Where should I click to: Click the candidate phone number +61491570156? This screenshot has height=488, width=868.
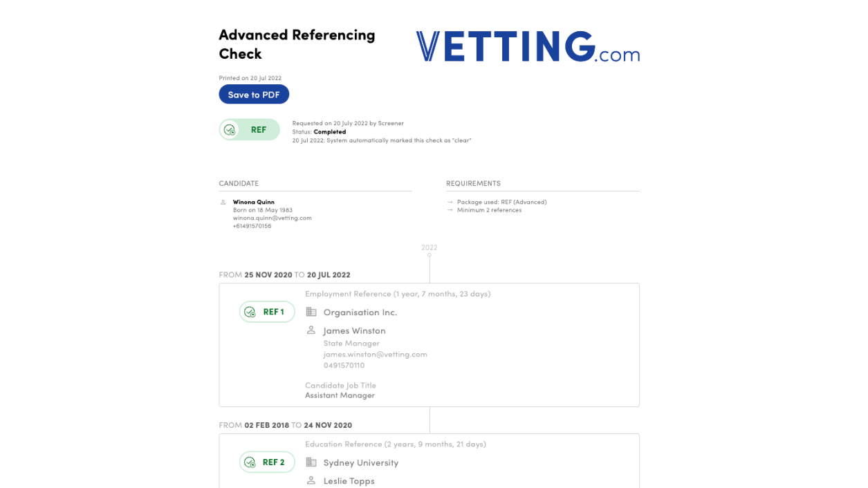coord(252,226)
